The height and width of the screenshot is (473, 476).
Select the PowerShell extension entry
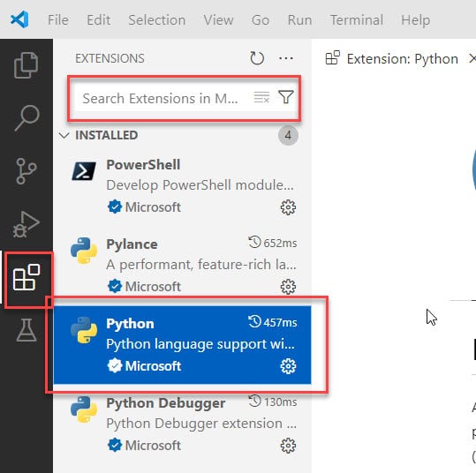(182, 186)
